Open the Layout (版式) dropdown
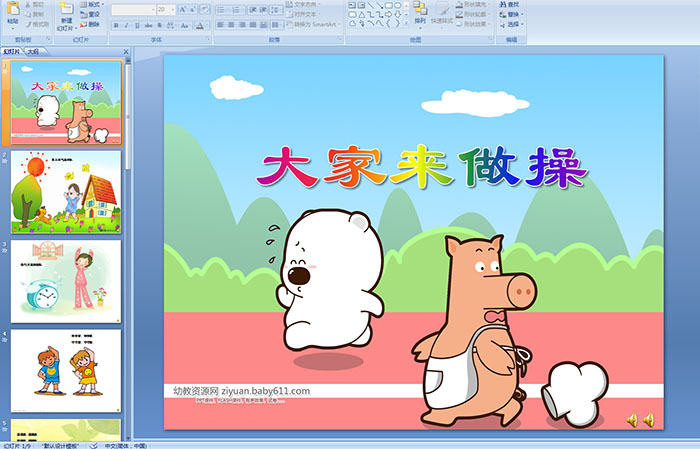This screenshot has width=700, height=449. [92, 4]
